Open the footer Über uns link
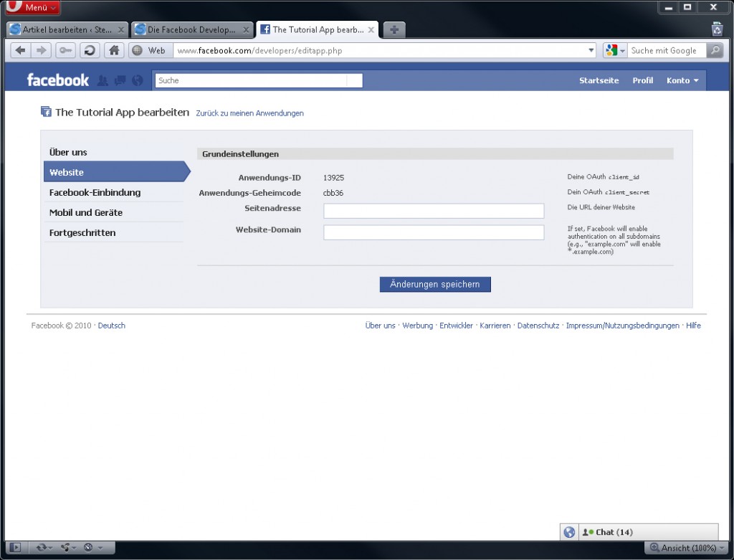Image resolution: width=734 pixels, height=560 pixels. point(380,326)
